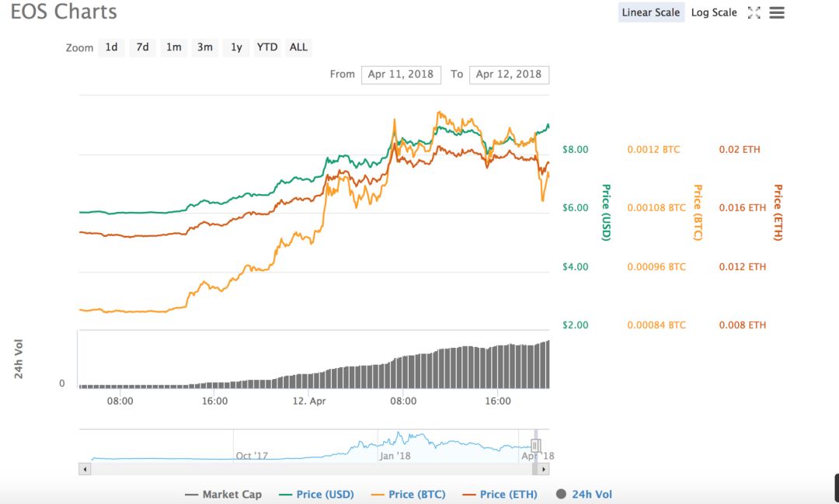Open the chart hamburger menu icon
The height and width of the screenshot is (504, 839).
[777, 13]
